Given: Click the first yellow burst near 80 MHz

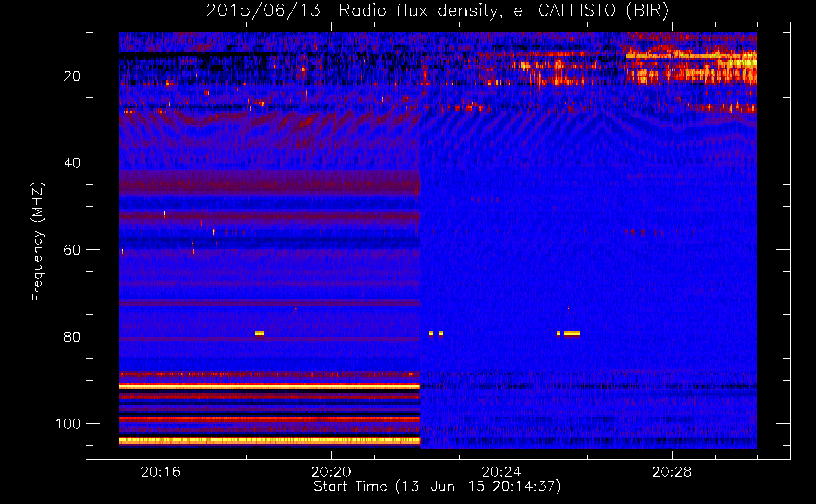Looking at the screenshot, I should (259, 333).
